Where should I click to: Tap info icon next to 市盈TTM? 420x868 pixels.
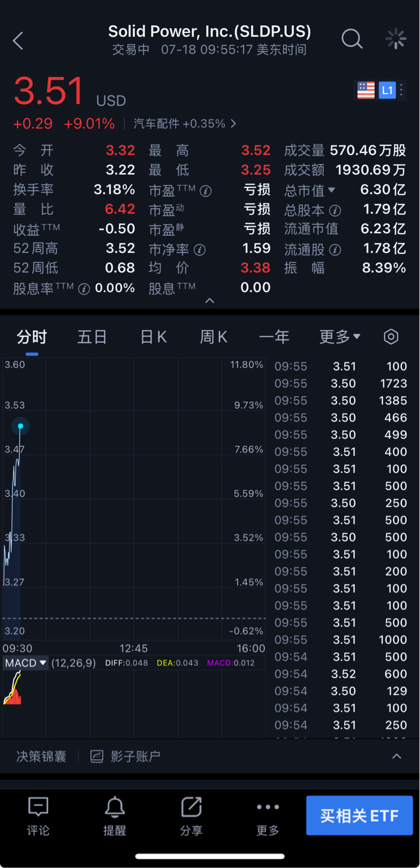[x=206, y=191]
